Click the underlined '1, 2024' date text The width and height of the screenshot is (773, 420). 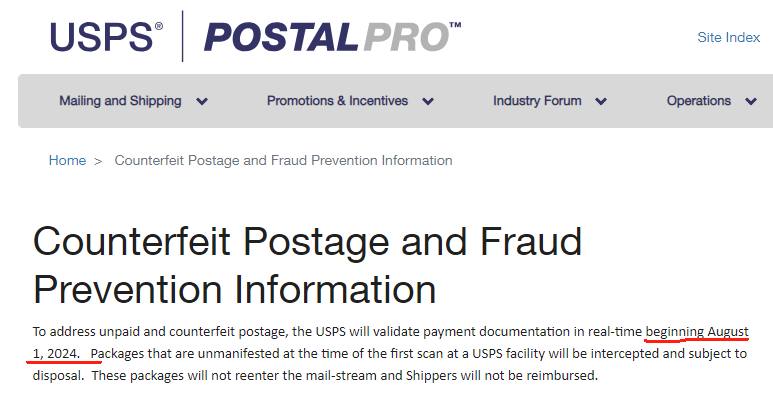(x=56, y=353)
